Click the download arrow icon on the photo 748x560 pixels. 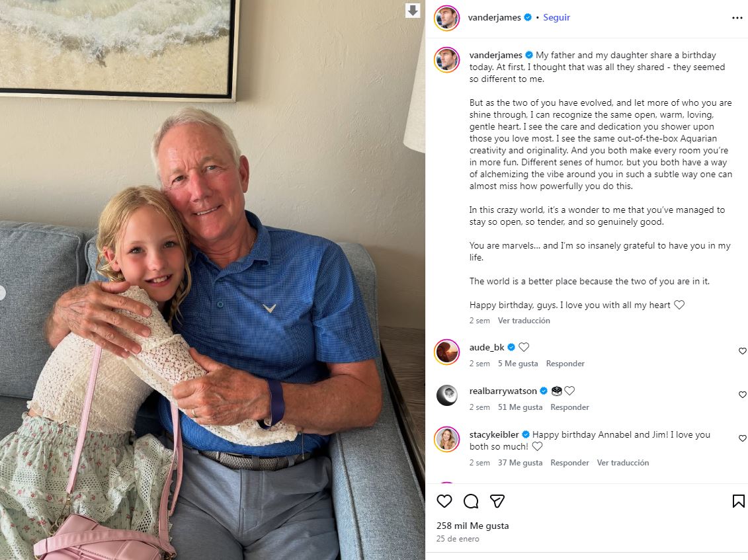pyautogui.click(x=413, y=10)
